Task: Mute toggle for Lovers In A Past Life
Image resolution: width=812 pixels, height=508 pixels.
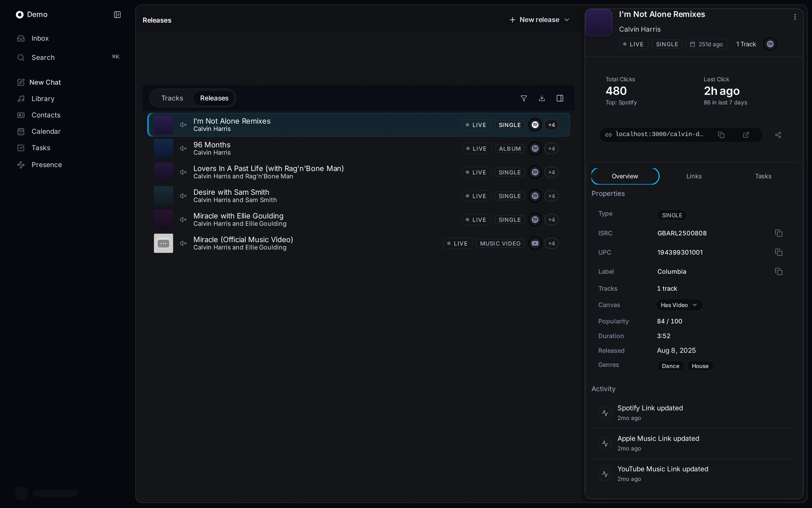Action: point(183,172)
